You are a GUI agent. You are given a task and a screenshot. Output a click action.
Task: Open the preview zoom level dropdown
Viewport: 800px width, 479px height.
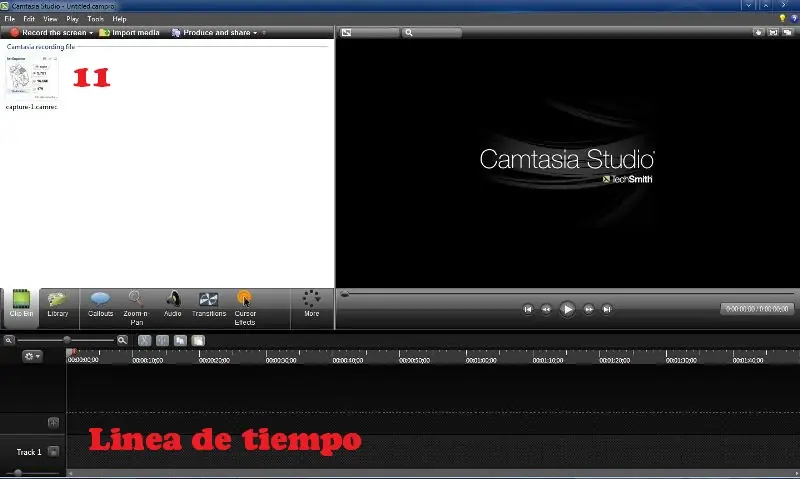click(432, 33)
